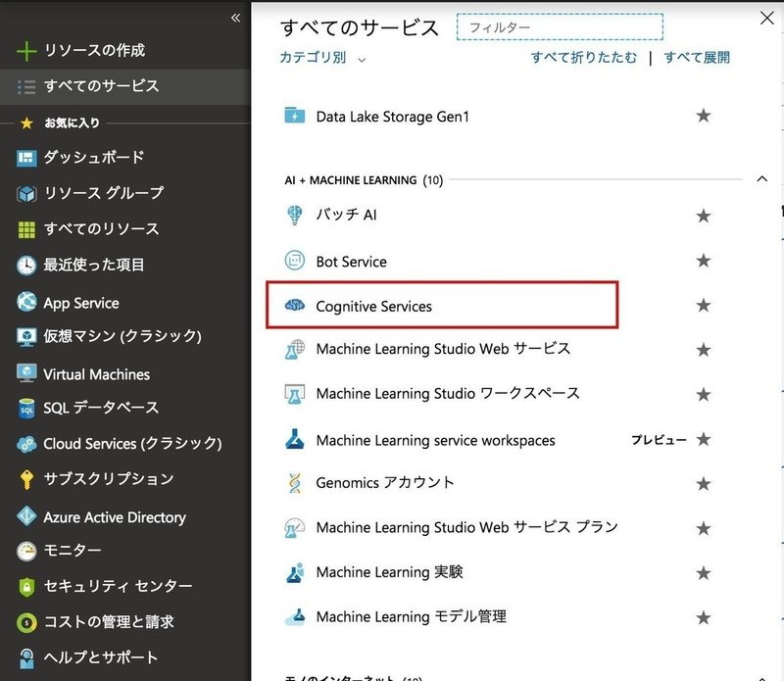784x681 pixels.
Task: Star Machine Learning service workspaces
Action: [x=704, y=439]
